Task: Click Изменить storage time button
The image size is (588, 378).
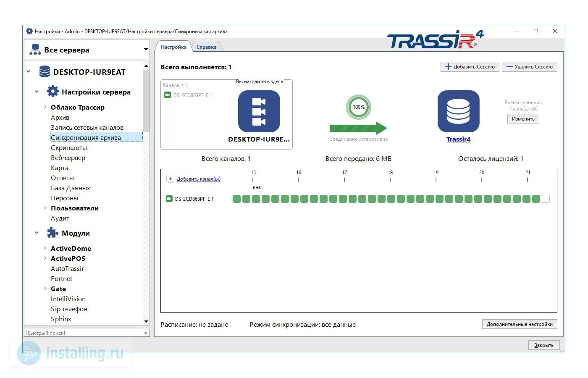Action: (523, 119)
